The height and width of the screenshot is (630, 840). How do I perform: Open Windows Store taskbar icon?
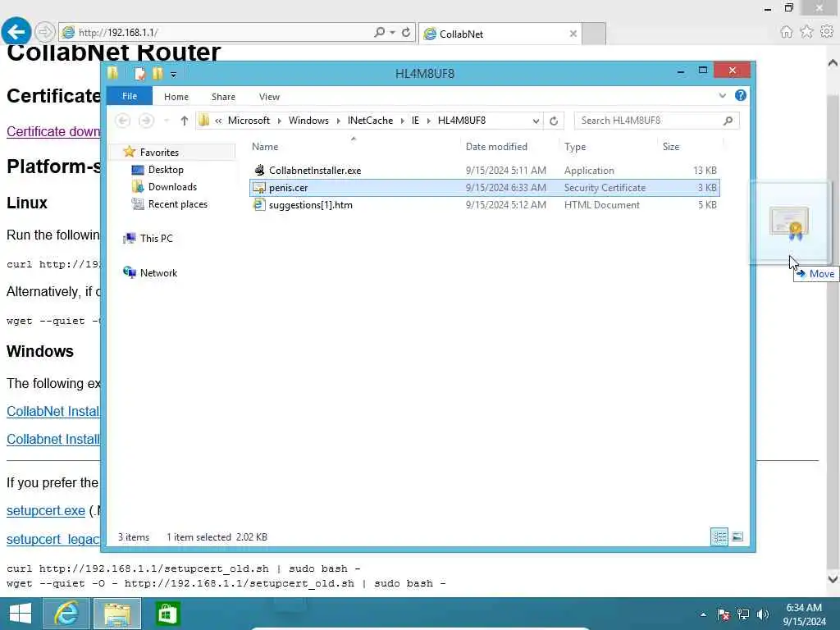[x=167, y=614]
